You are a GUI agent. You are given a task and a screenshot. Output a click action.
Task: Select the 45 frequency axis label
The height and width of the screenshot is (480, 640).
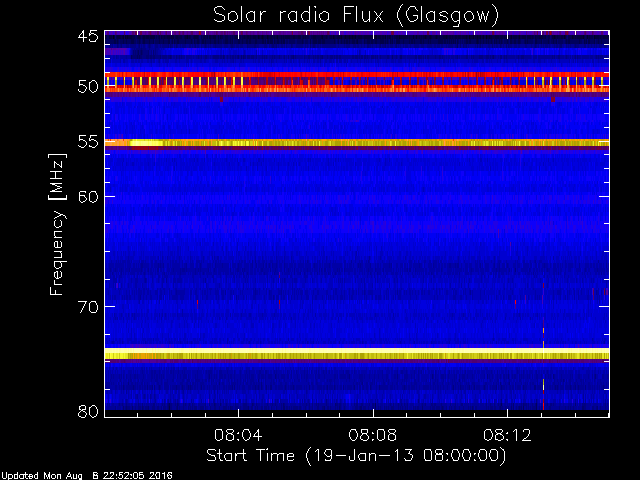[x=88, y=36]
